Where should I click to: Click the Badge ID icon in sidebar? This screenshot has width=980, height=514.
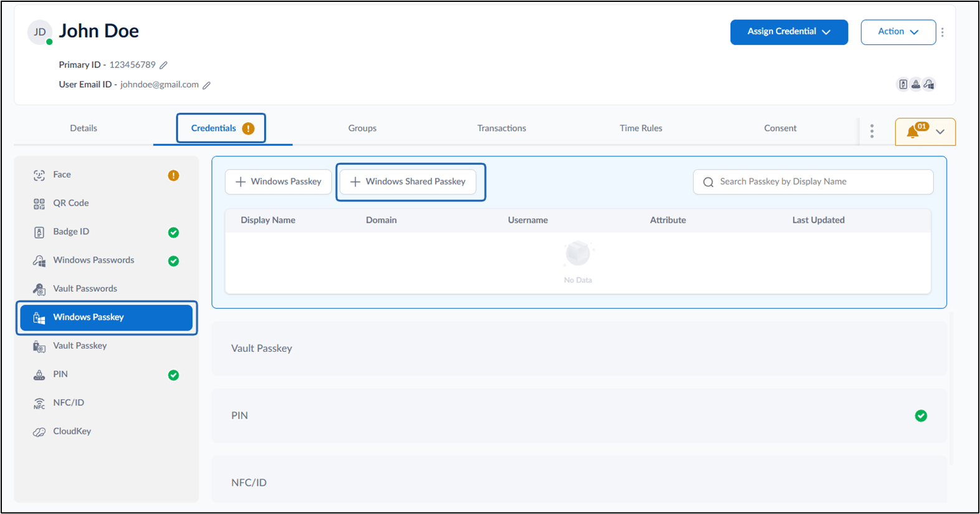39,232
